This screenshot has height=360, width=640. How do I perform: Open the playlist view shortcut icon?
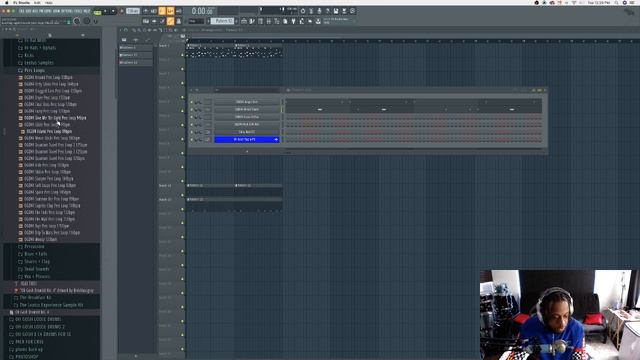(244, 21)
